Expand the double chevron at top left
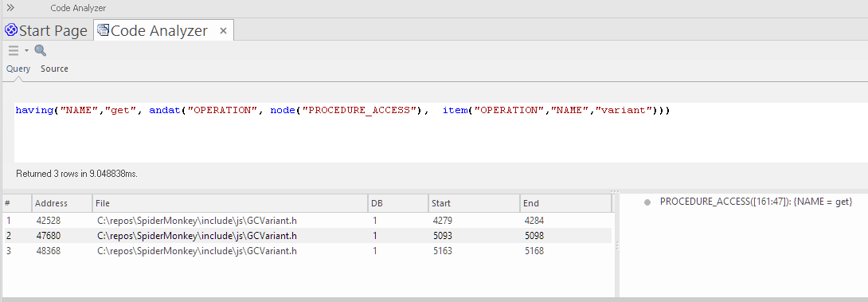This screenshot has height=302, width=868. (10, 8)
